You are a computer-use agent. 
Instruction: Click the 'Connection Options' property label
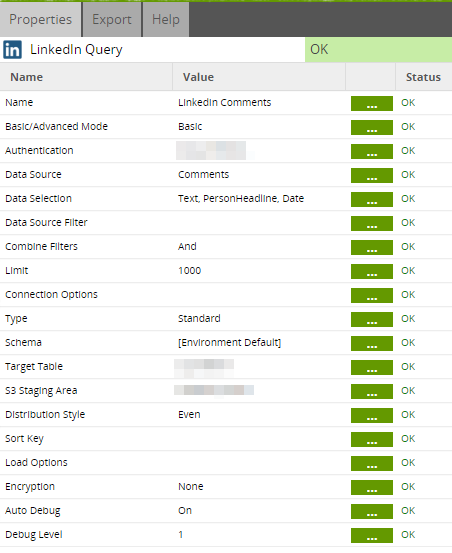(x=51, y=295)
